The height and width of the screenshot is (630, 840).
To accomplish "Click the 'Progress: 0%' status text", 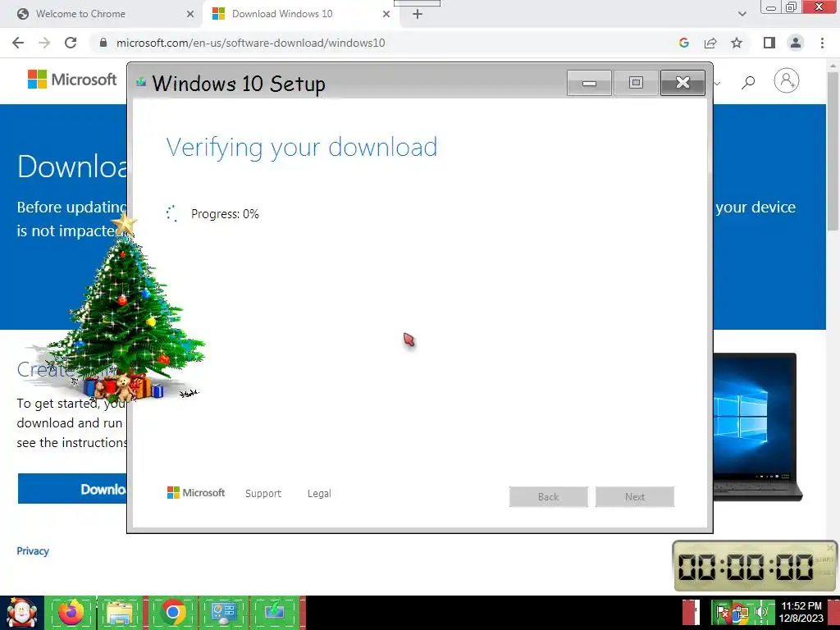I will point(225,214).
